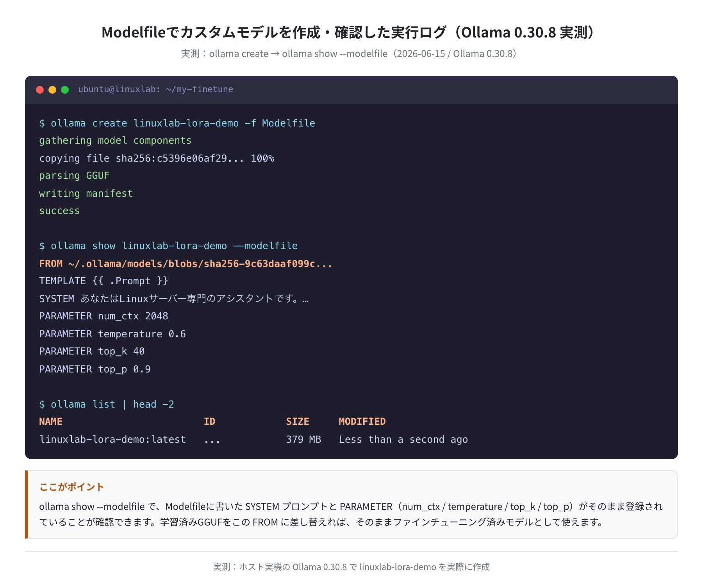Click the SYSTEM prompt line in terminal
Image resolution: width=703 pixels, height=588 pixels.
[174, 299]
